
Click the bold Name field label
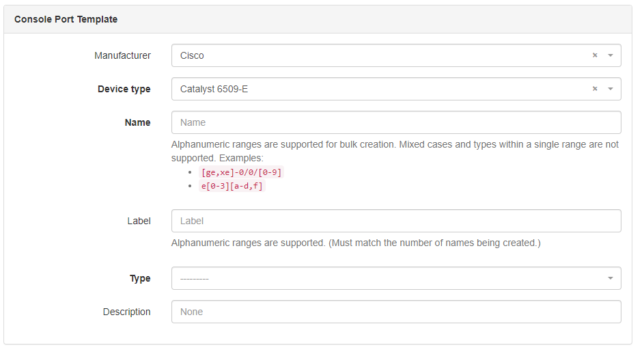click(x=137, y=122)
